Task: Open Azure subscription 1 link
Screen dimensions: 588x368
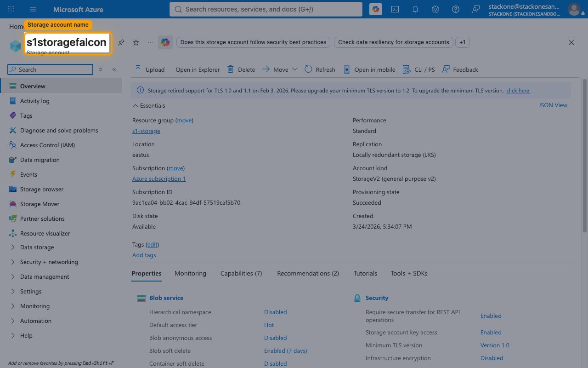Action: point(159,178)
